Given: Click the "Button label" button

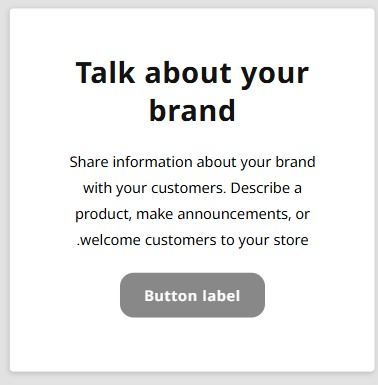Looking at the screenshot, I should point(192,295).
